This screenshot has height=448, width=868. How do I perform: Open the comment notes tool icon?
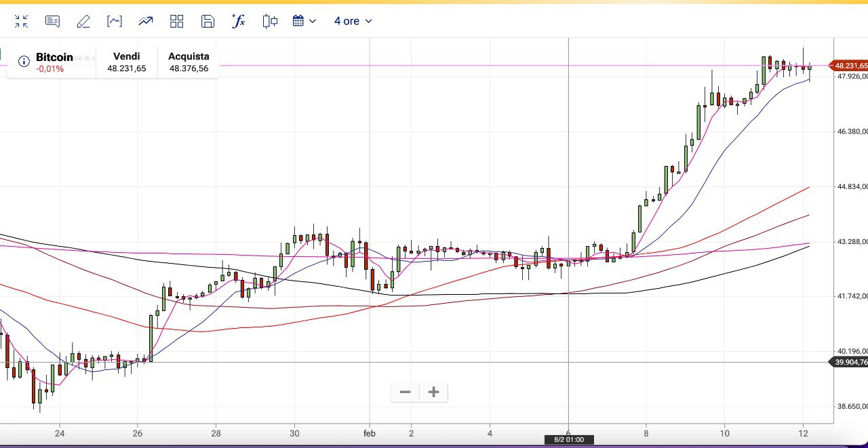pos(52,22)
